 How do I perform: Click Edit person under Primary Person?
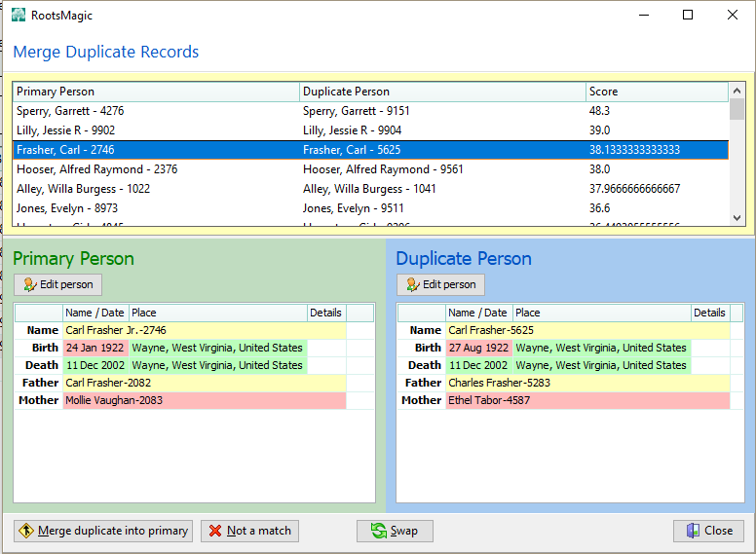57,284
